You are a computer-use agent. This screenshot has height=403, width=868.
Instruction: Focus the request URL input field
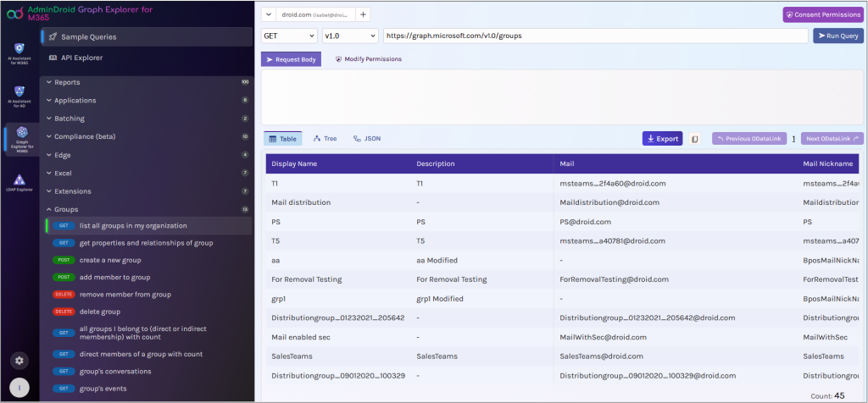596,36
